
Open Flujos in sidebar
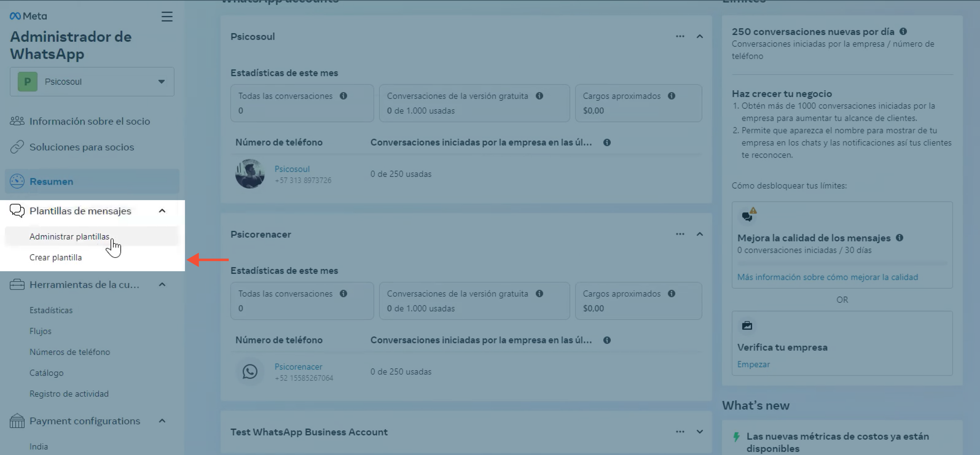click(40, 331)
